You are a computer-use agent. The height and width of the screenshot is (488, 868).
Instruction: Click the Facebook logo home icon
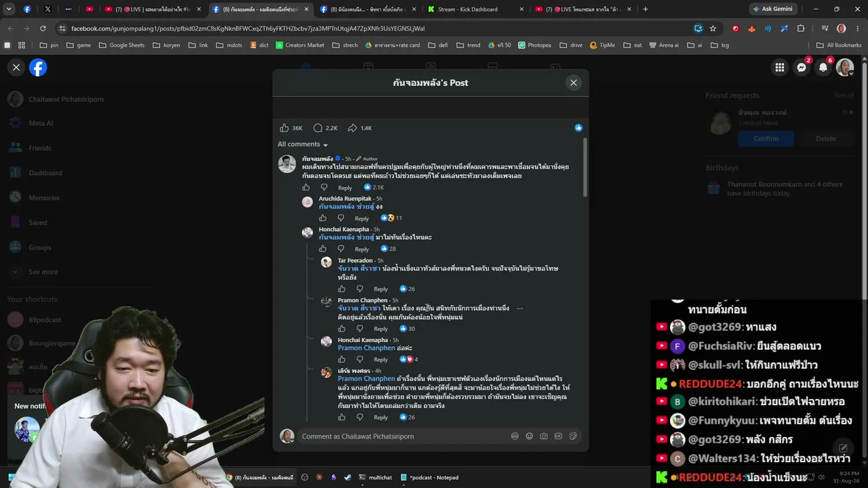[x=38, y=67]
